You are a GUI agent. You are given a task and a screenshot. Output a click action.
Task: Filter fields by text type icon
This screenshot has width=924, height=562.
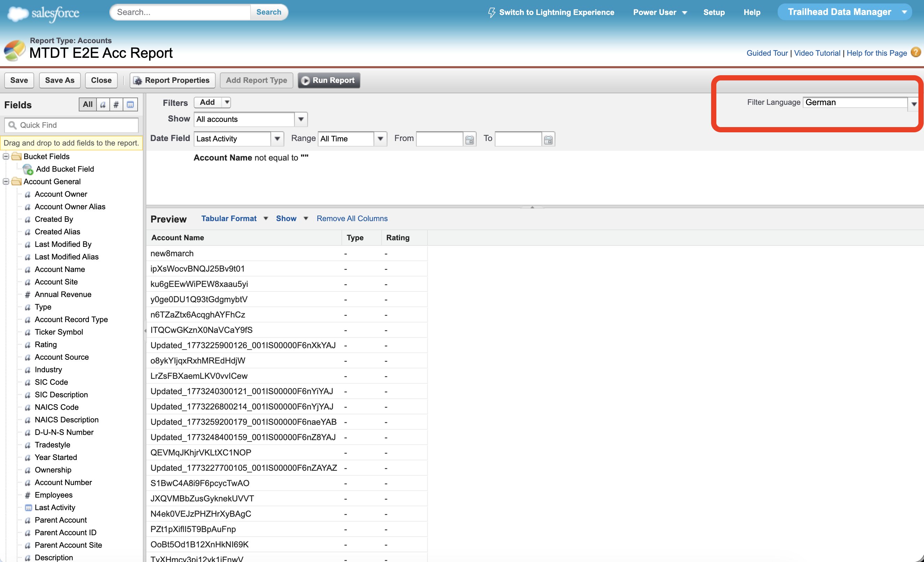103,104
